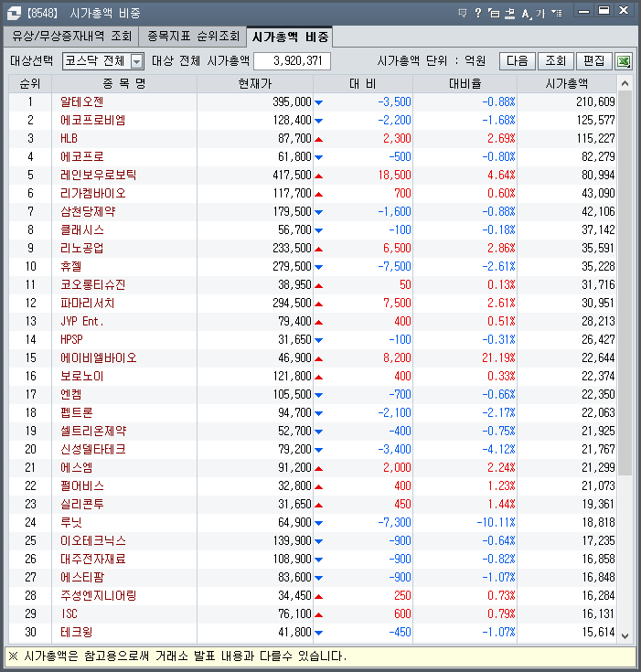This screenshot has height=672, width=641.
Task: Select stock 대주전자재료
Action: point(93,559)
